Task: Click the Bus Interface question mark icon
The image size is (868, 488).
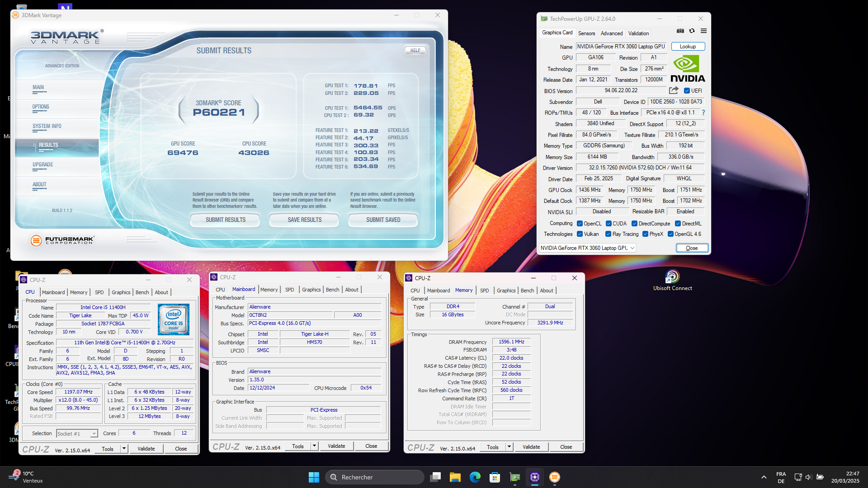Action: [703, 113]
